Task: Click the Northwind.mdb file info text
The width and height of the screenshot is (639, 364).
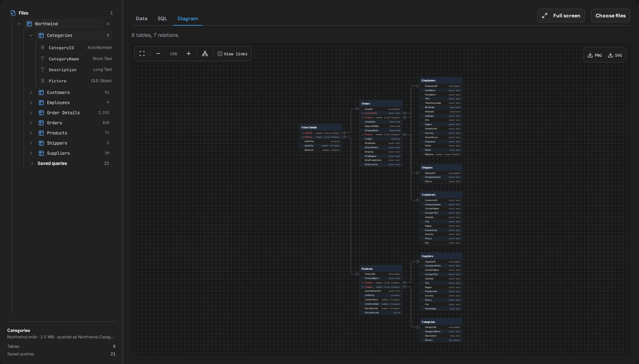Action: tap(61, 337)
